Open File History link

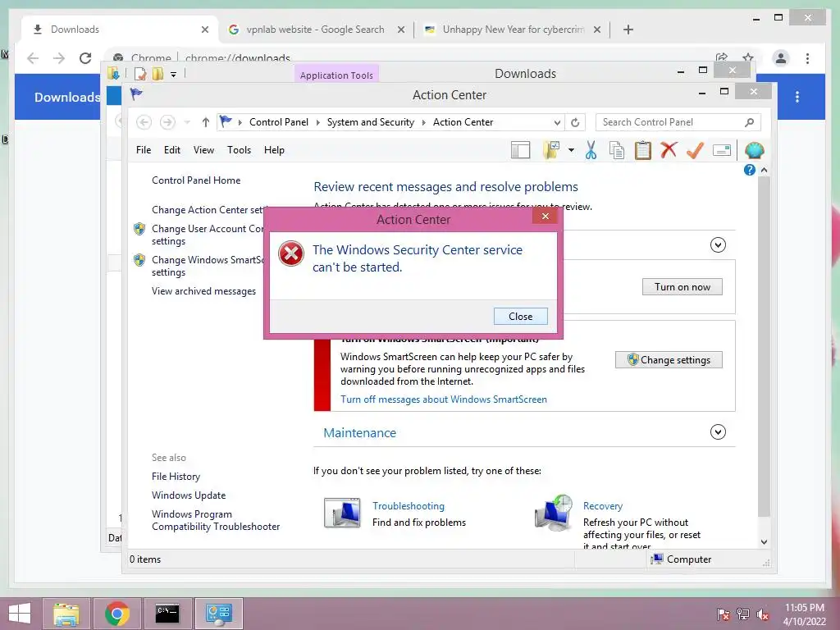(x=176, y=477)
